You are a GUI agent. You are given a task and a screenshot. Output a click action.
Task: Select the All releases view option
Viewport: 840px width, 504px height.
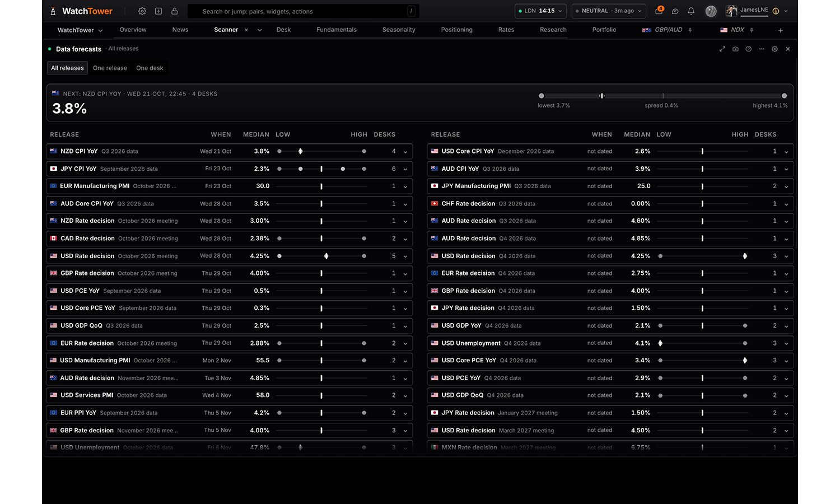(x=67, y=68)
